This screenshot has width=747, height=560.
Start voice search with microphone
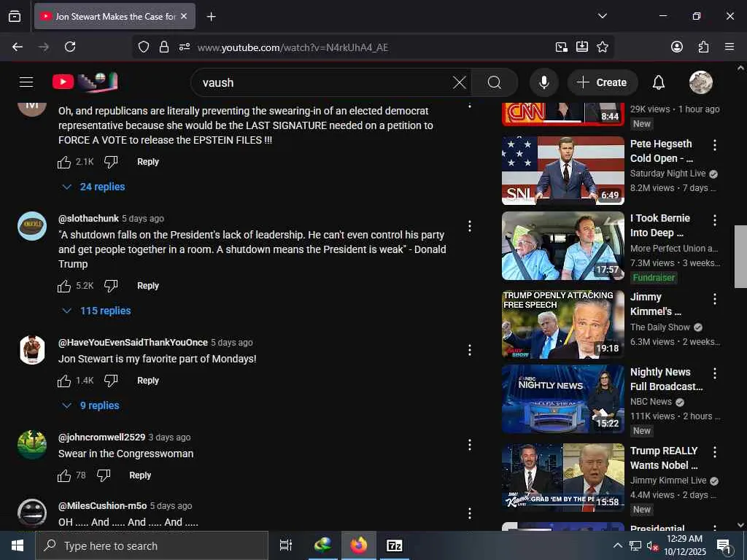(543, 82)
